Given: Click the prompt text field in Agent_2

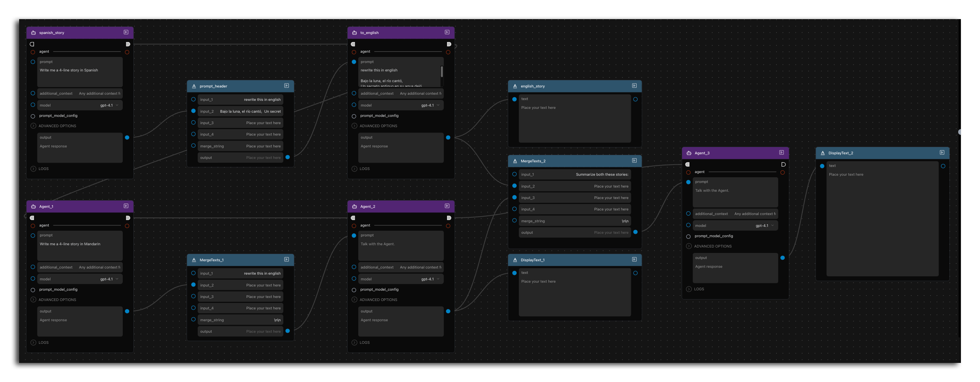Looking at the screenshot, I should pyautogui.click(x=401, y=248).
